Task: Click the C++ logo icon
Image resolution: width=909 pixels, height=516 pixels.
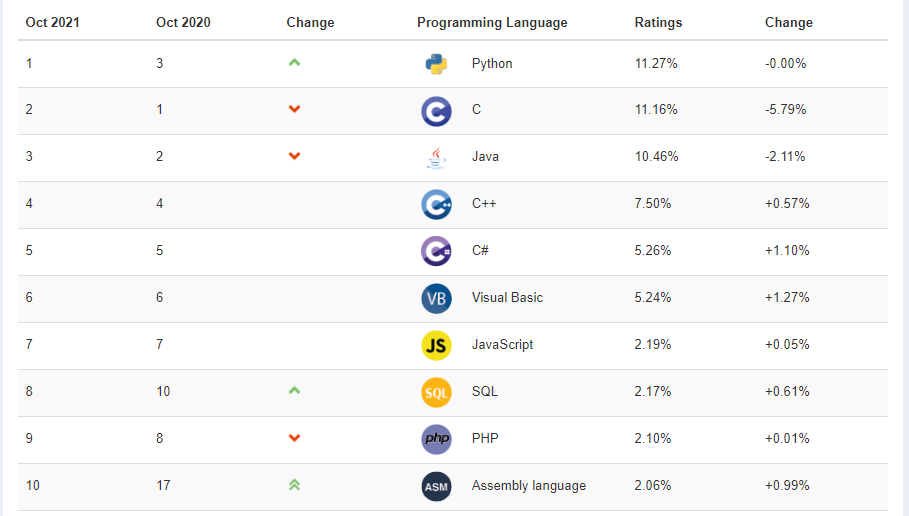Action: tap(436, 204)
